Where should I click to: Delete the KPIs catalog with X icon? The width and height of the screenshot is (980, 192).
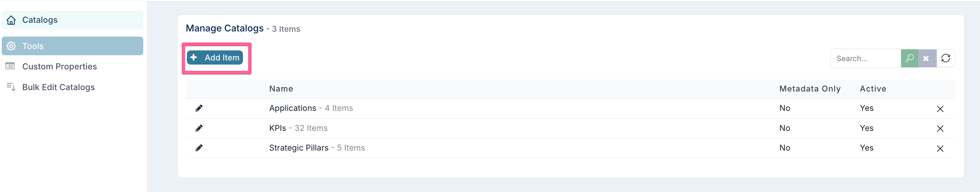tap(940, 128)
